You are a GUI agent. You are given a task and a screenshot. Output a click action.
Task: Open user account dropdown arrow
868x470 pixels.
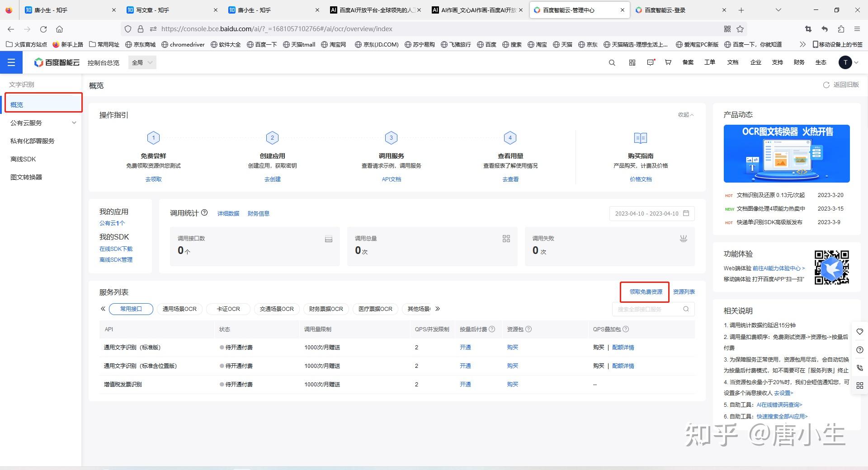856,63
